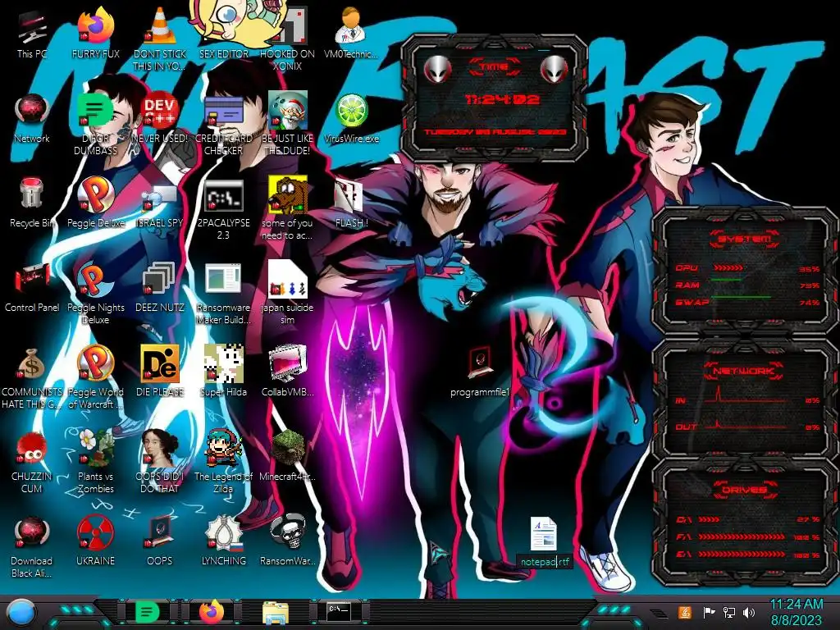Click the F:\ drive entry in DRIVES
Image resolution: width=840 pixels, height=630 pixels.
pos(748,536)
